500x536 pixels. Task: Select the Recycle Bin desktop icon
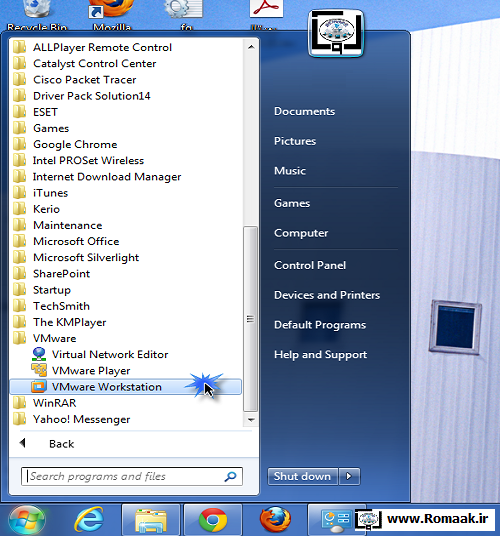37,15
